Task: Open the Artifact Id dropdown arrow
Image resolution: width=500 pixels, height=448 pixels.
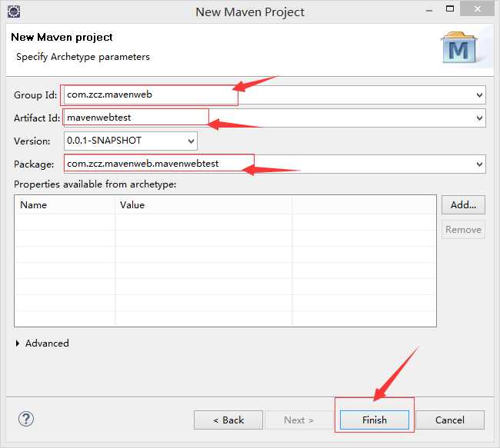Action: click(x=479, y=118)
